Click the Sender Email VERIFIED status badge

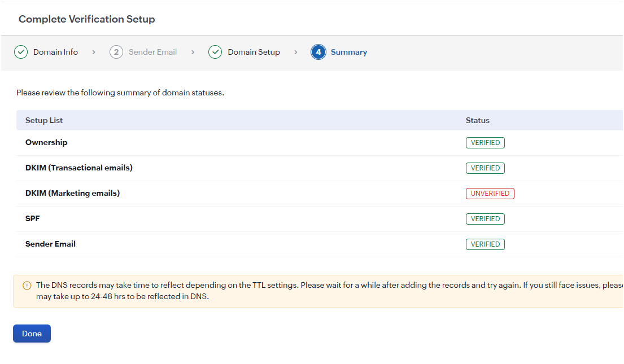[x=485, y=244]
